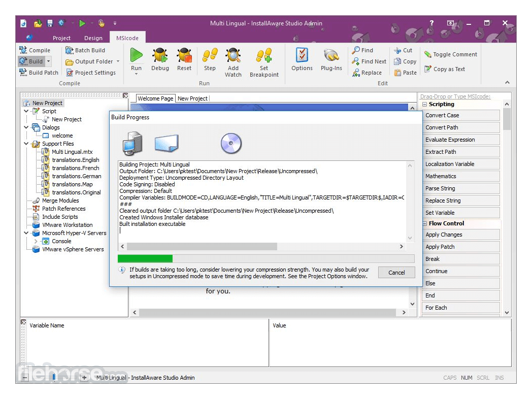Expand the Console tree node
The width and height of the screenshot is (532, 399).
pyautogui.click(x=36, y=241)
